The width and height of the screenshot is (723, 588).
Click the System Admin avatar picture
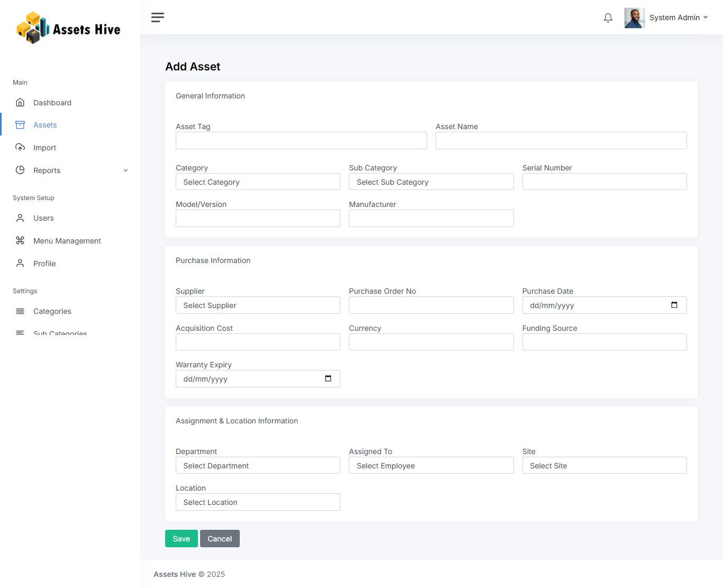point(634,18)
